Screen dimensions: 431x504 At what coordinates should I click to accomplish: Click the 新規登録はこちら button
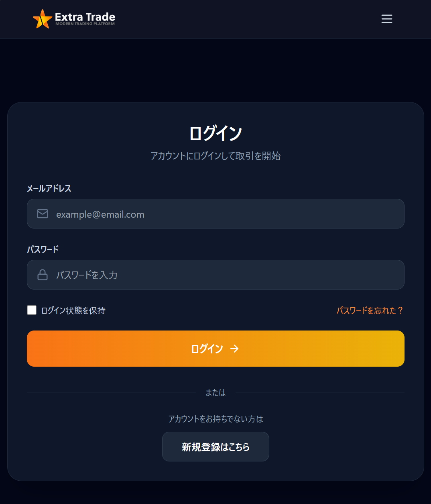[x=215, y=447]
